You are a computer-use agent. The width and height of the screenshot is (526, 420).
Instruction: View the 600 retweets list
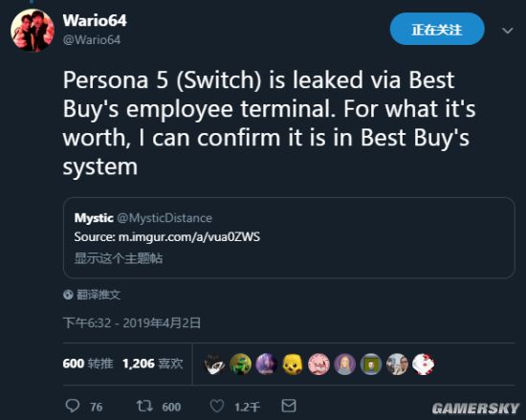pyautogui.click(x=88, y=364)
